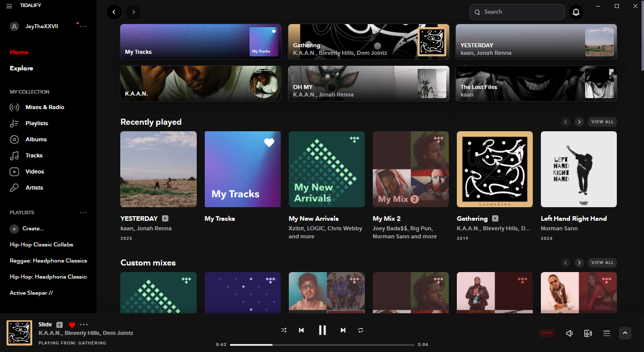This screenshot has width=644, height=352.
Task: Unlike the Slide track heart
Action: click(x=72, y=325)
